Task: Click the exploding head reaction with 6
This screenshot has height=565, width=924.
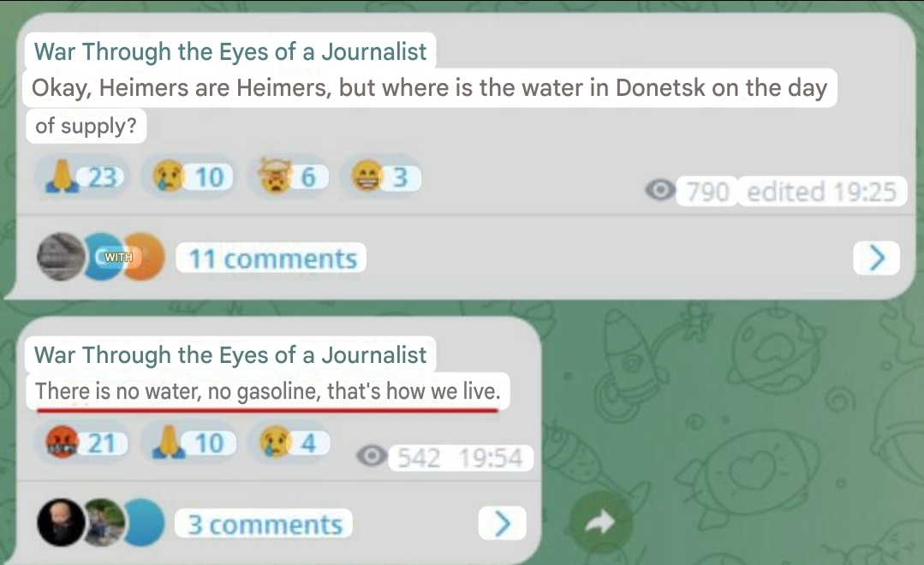Action: (x=289, y=176)
